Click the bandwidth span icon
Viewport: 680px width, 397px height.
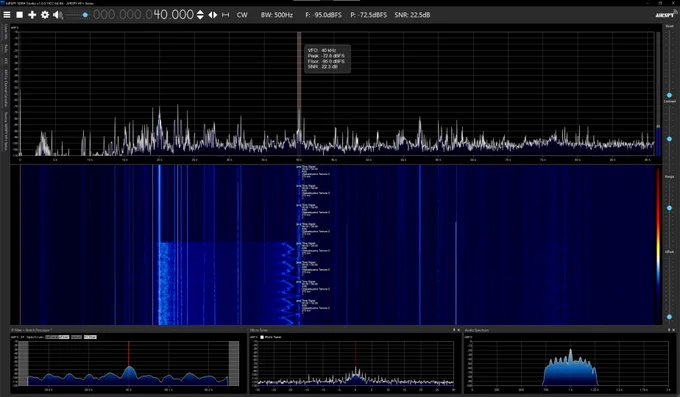(x=226, y=15)
